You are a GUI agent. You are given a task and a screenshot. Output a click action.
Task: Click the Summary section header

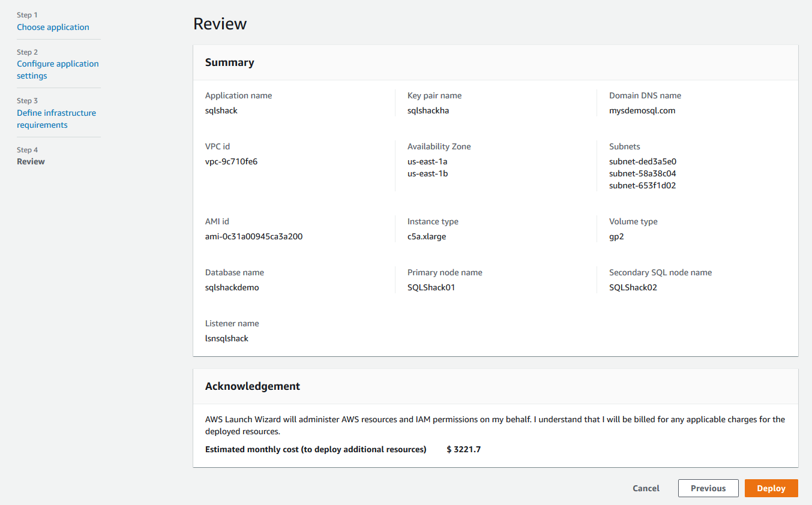click(x=229, y=62)
